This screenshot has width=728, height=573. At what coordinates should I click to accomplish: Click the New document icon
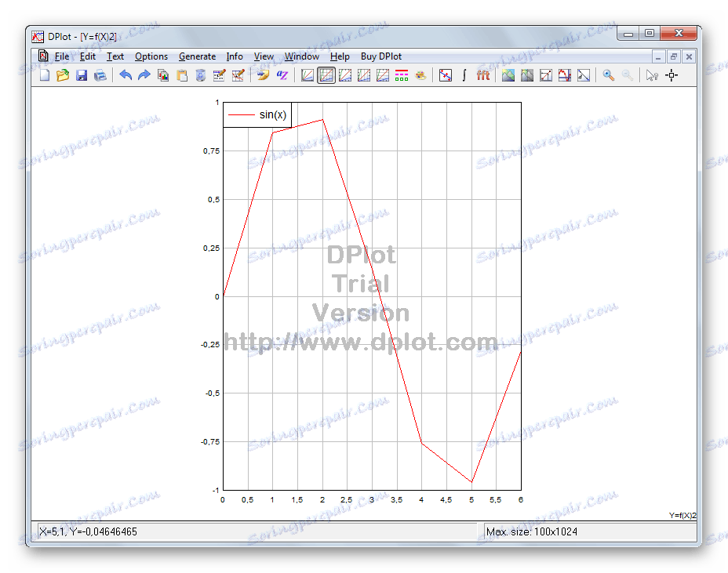tap(45, 75)
